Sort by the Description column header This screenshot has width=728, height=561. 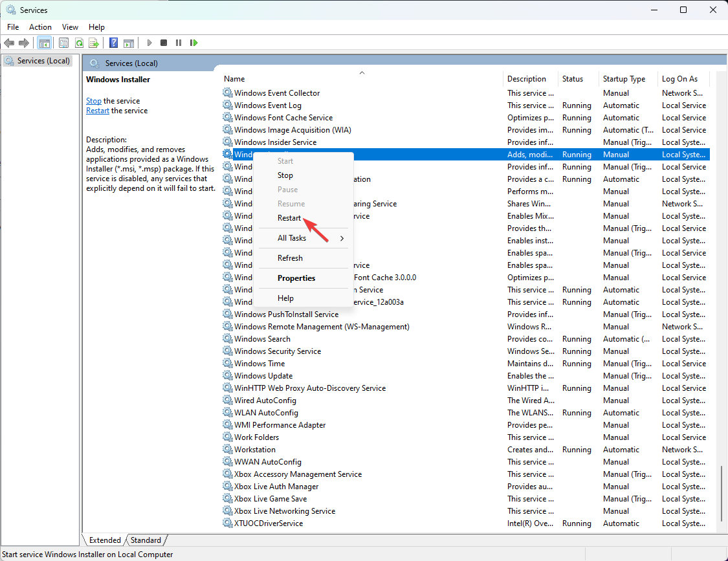tap(531, 79)
